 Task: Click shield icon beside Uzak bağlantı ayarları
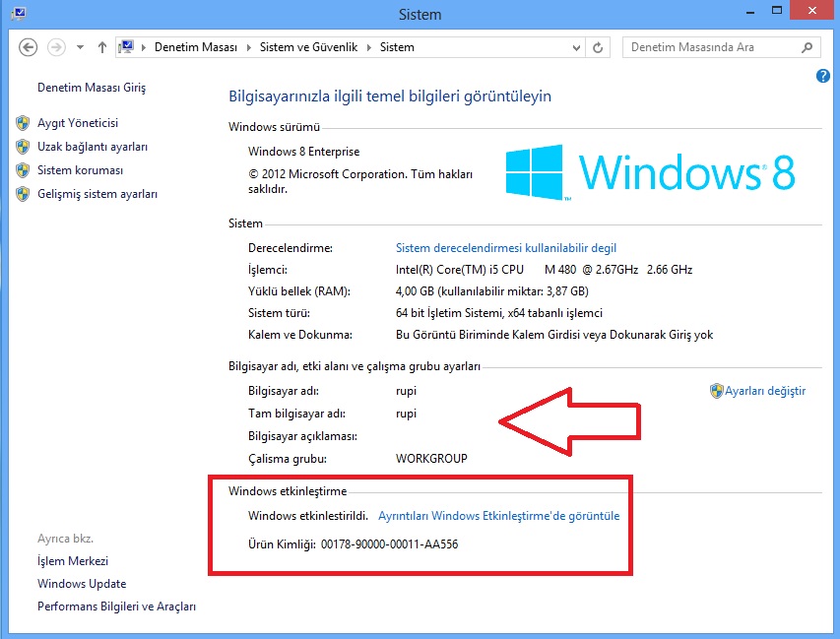point(23,147)
